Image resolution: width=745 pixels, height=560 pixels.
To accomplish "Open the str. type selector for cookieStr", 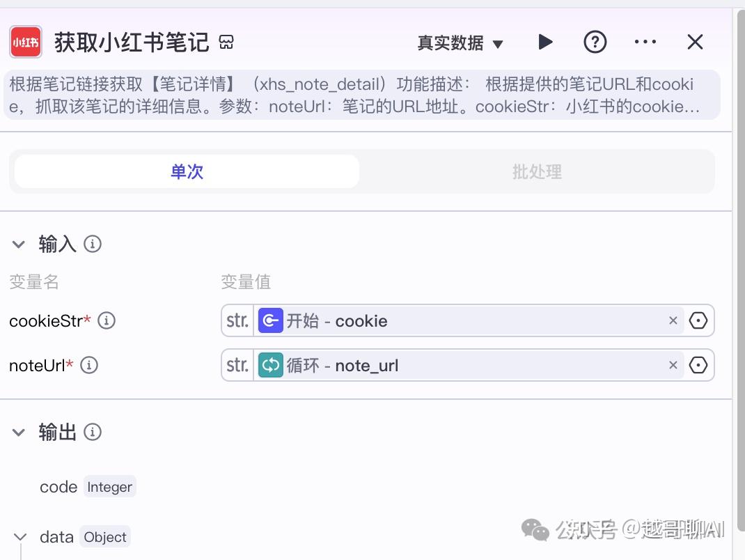I will click(237, 321).
